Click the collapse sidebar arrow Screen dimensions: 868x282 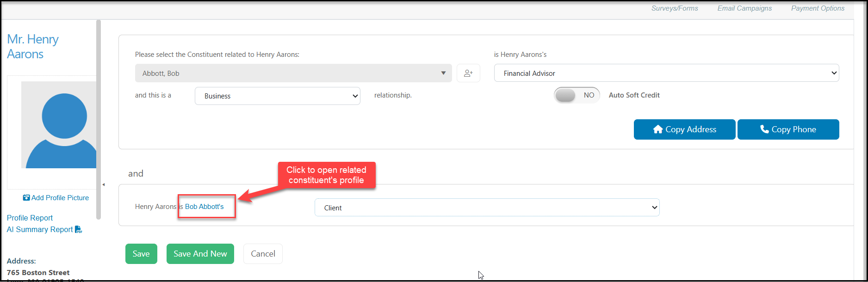click(103, 184)
